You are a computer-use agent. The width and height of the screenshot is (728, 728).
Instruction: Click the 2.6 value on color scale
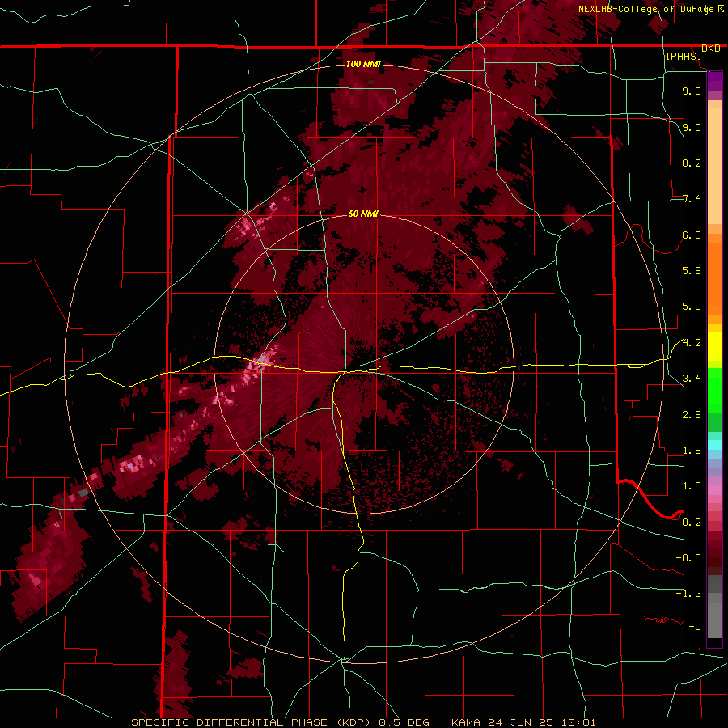pos(692,415)
